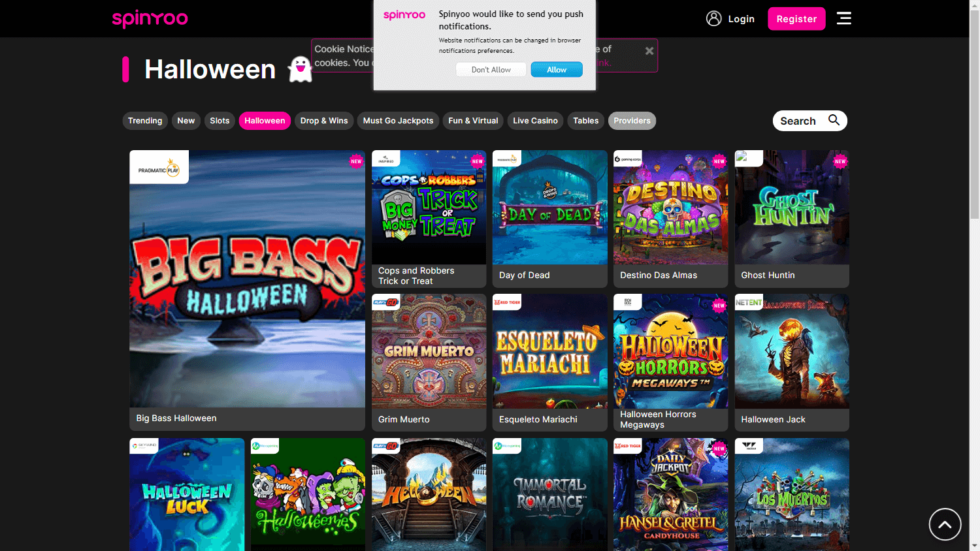Screen dimensions: 980x551
Task: Switch to the Trending category tab
Action: tap(145, 121)
